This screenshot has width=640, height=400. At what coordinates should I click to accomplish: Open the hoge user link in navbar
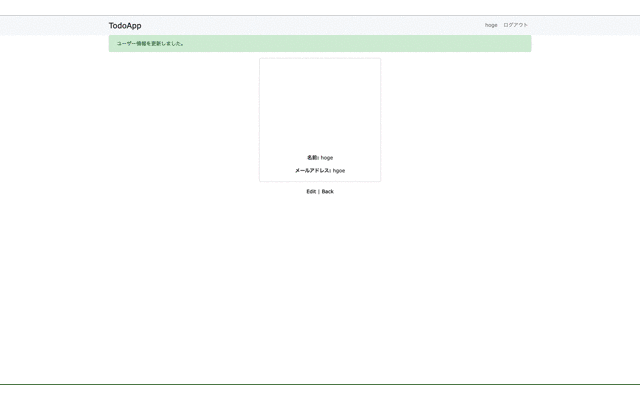(491, 25)
